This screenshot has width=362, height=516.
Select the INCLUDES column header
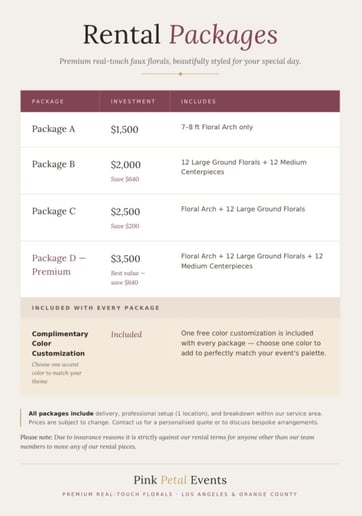198,101
